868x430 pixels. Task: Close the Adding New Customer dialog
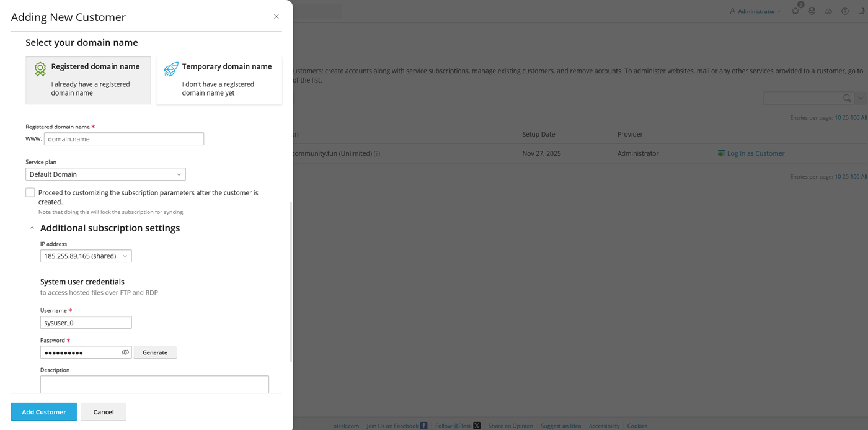click(277, 17)
